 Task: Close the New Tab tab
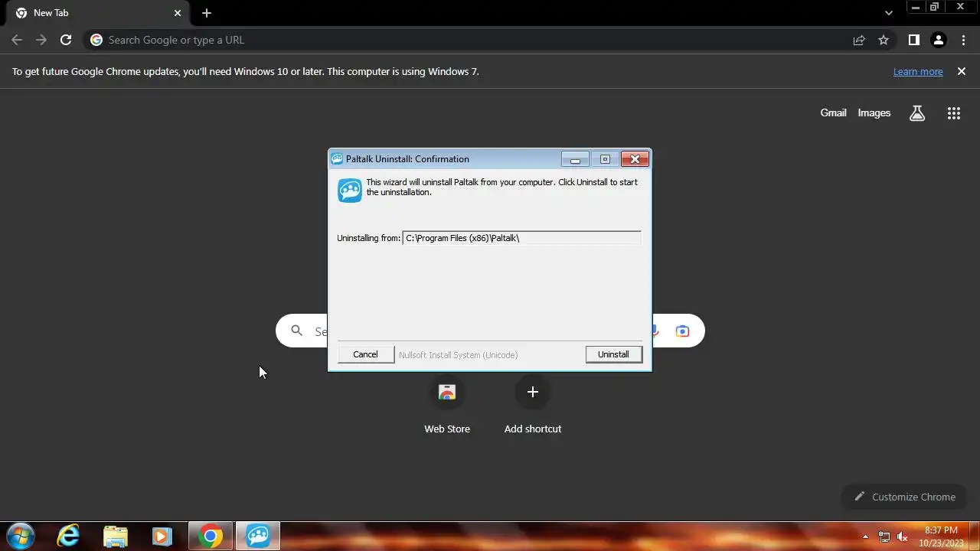pos(178,13)
